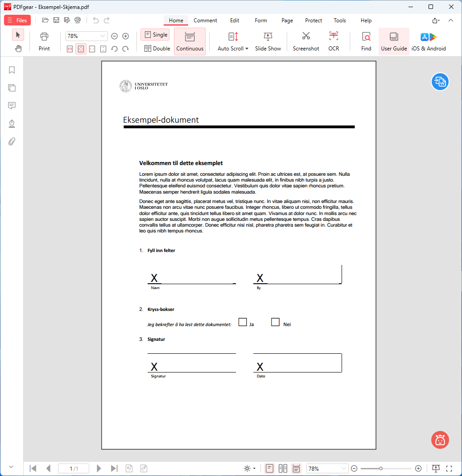Image resolution: width=462 pixels, height=476 pixels.
Task: Check the Ja checkbox
Action: [243, 322]
